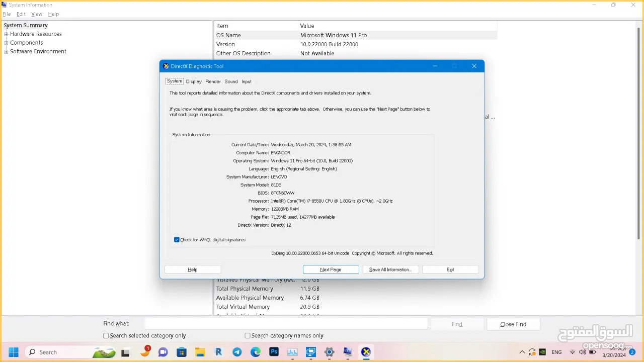Open Help menu in System Information
Image resolution: width=644 pixels, height=362 pixels.
point(53,14)
